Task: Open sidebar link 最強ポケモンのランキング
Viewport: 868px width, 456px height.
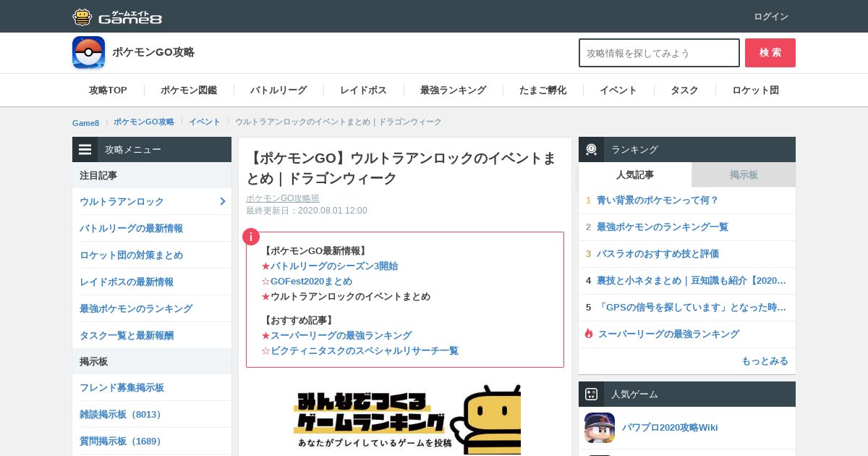Action: click(x=136, y=308)
